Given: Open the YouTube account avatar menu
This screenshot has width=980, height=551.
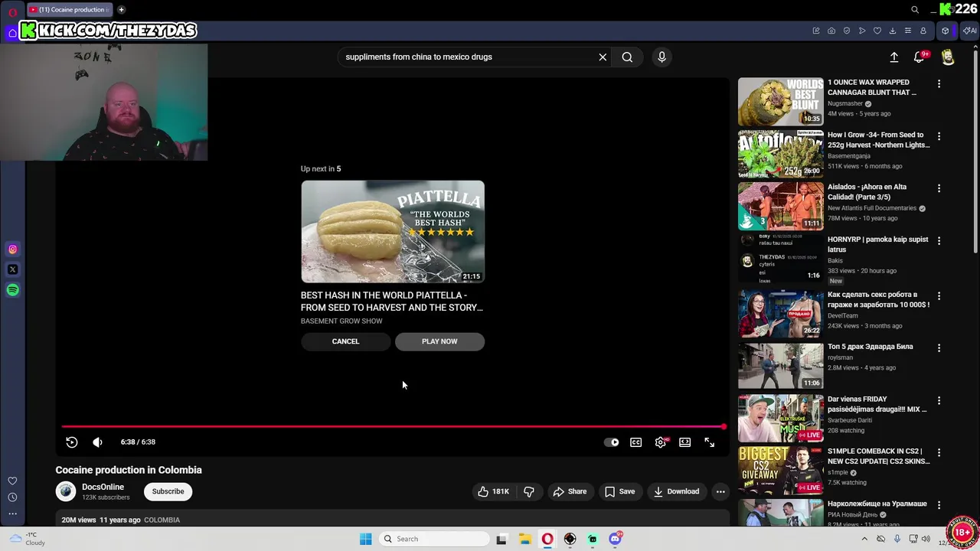Looking at the screenshot, I should pos(948,57).
